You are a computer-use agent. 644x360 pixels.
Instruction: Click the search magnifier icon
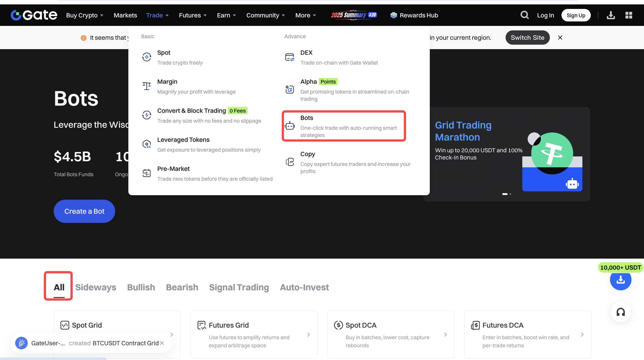524,15
